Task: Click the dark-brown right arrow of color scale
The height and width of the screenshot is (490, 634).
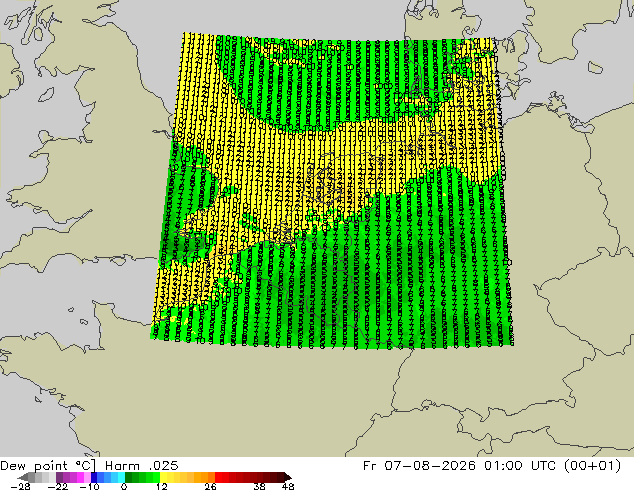Action: (x=287, y=477)
